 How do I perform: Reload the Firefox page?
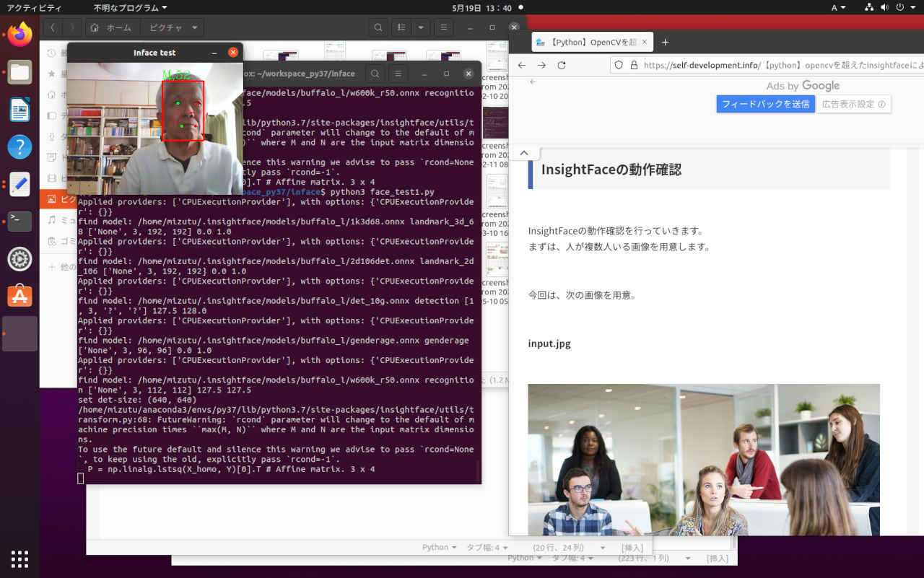point(562,65)
